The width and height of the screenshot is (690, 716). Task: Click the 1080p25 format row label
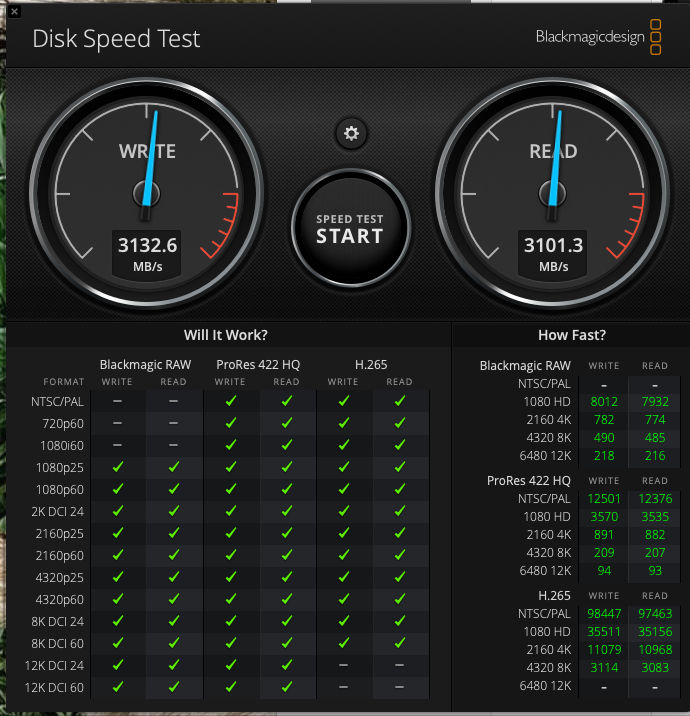click(60, 468)
